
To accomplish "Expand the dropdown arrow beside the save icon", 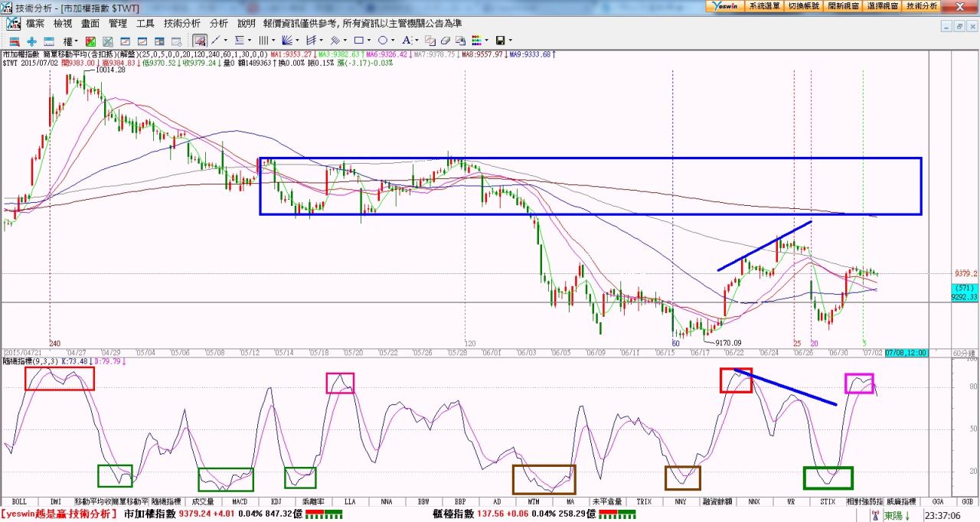I will (510, 41).
